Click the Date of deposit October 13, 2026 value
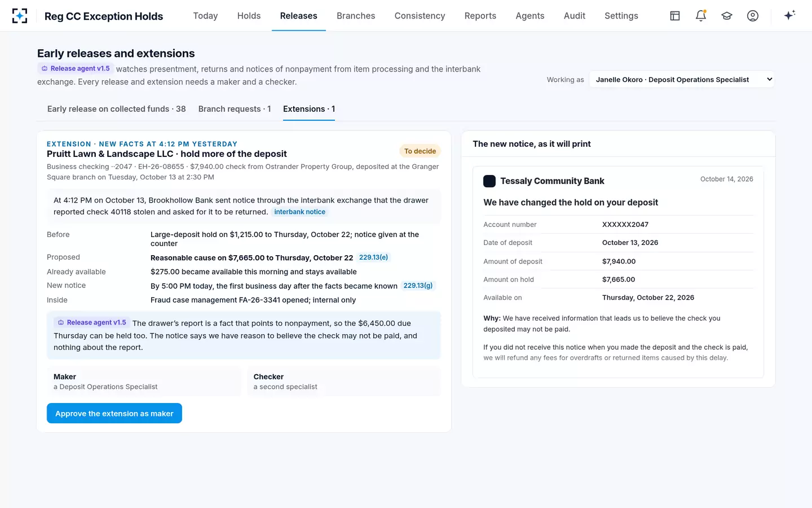This screenshot has width=812, height=508. [630, 243]
